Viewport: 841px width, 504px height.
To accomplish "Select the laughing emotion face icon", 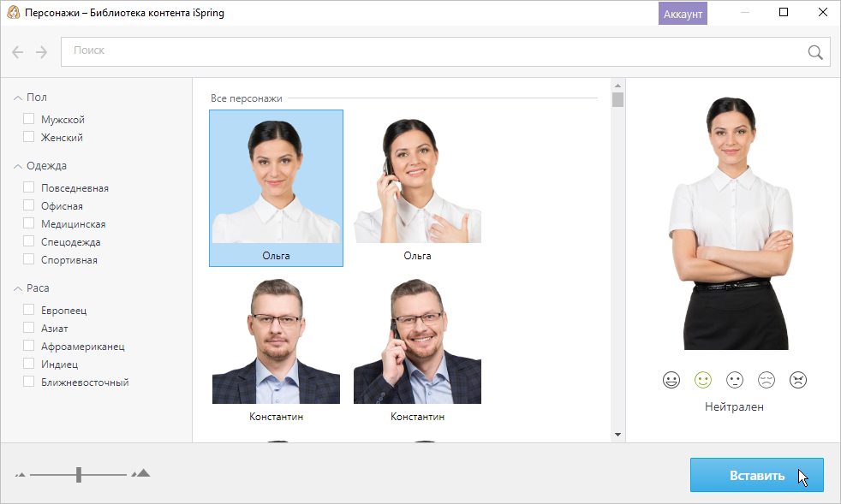I will click(671, 380).
